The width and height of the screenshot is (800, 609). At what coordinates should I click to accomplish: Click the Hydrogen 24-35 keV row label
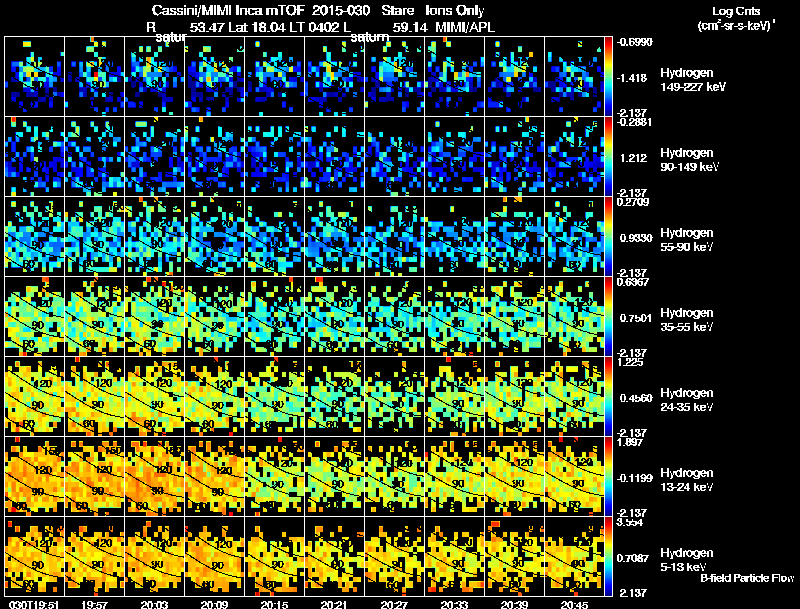pyautogui.click(x=686, y=400)
